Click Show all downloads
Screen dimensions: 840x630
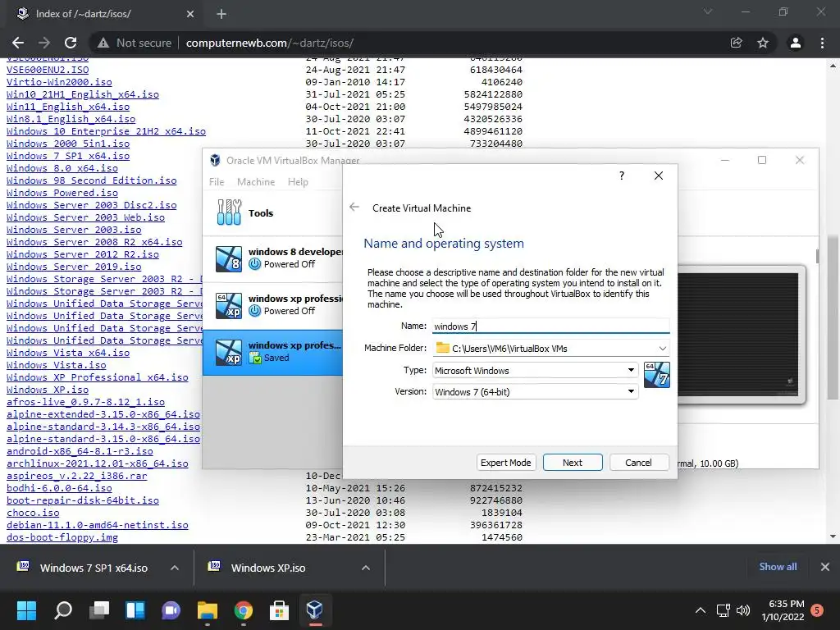(x=778, y=567)
